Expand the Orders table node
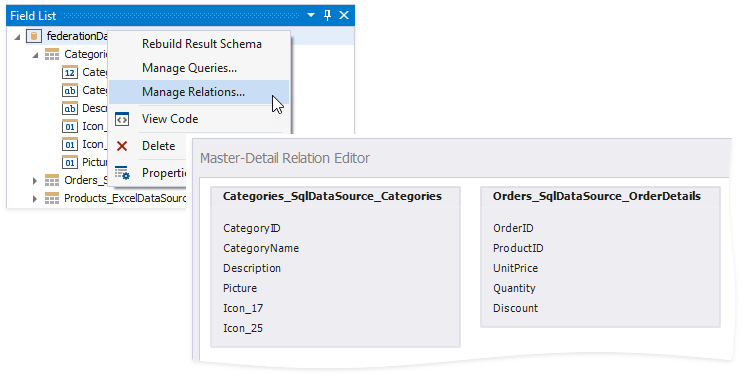Image resolution: width=742 pixels, height=377 pixels. 35,180
